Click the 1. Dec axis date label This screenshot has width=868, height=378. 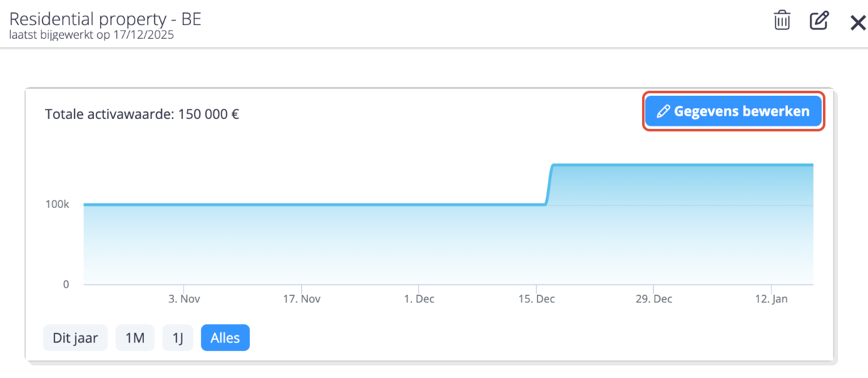419,299
